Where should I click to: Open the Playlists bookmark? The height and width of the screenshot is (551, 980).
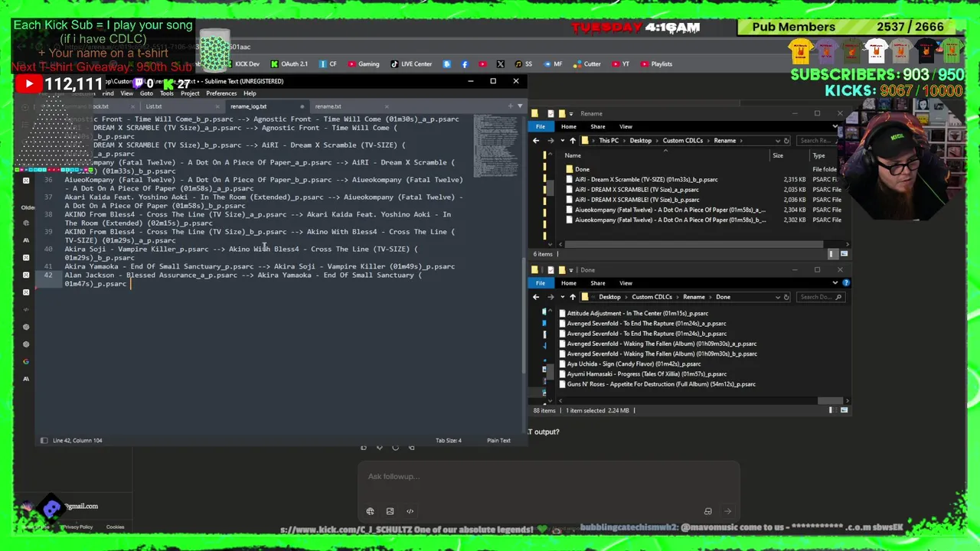tap(657, 64)
